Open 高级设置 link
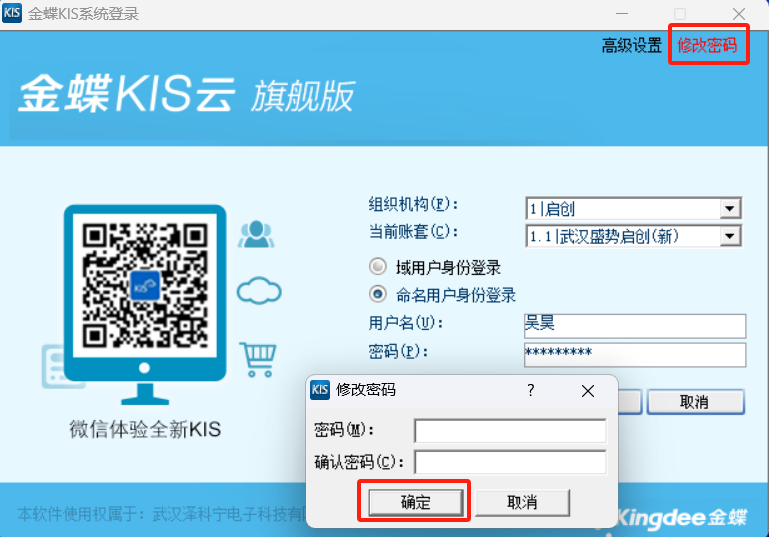769x537 pixels. (632, 46)
